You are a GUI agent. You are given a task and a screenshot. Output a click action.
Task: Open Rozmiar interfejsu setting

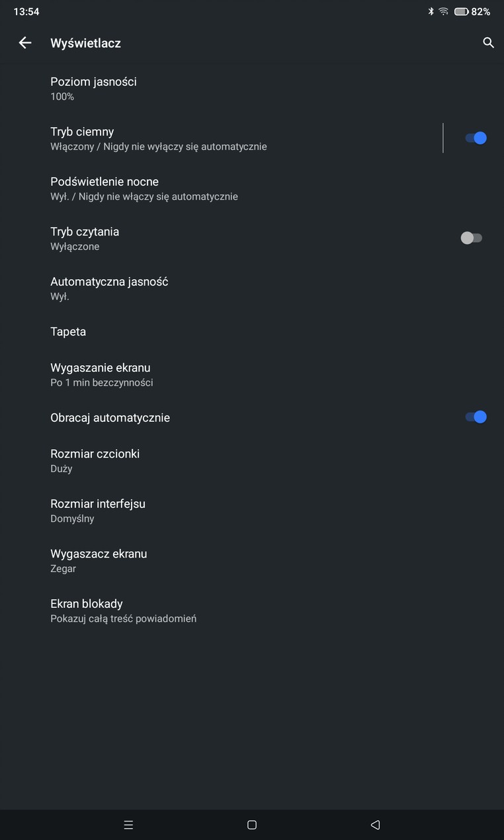252,511
